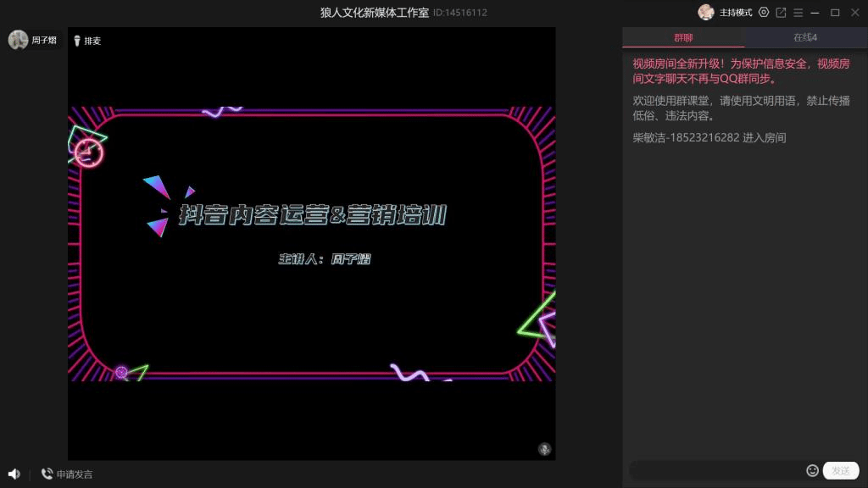Click the 柴敏洁-18523216282 join message
This screenshot has height=488, width=868.
[x=709, y=137]
